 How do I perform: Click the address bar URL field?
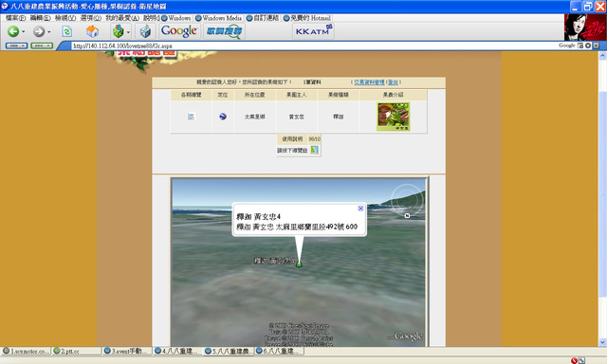pos(314,45)
